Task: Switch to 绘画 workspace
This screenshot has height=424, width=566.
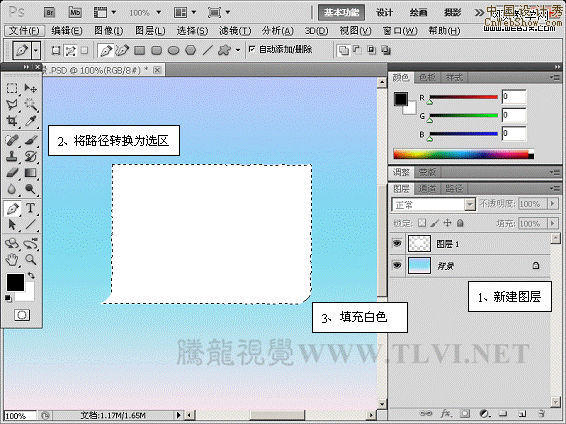Action: coord(418,13)
